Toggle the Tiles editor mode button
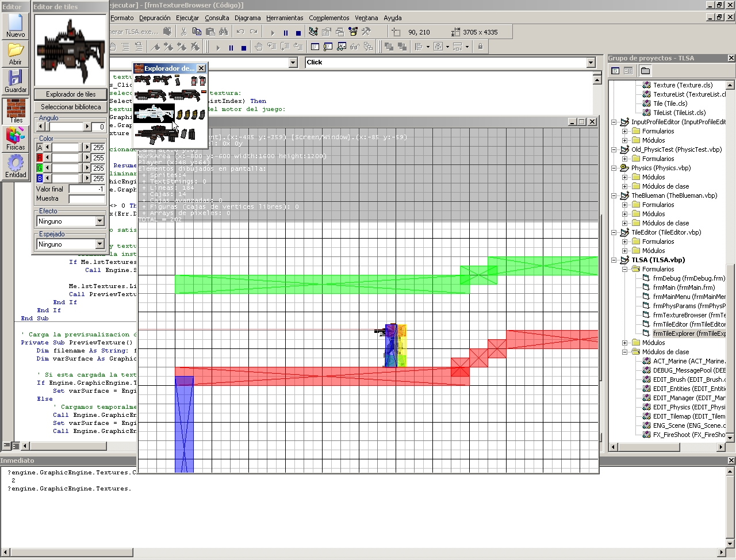This screenshot has height=560, width=736. 16,110
